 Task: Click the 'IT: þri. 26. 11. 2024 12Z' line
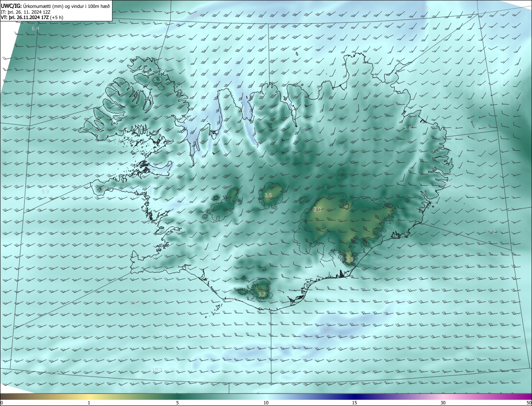[x=26, y=12]
